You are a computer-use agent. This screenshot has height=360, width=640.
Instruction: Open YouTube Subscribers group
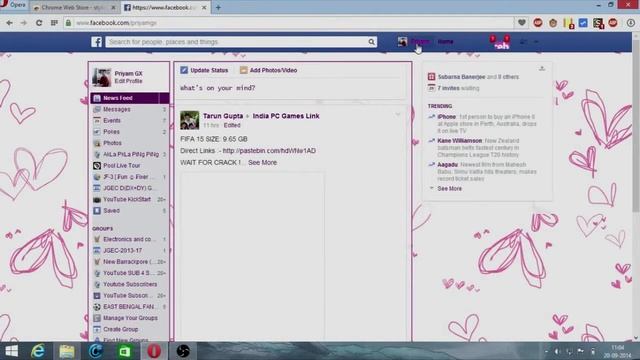pyautogui.click(x=129, y=284)
